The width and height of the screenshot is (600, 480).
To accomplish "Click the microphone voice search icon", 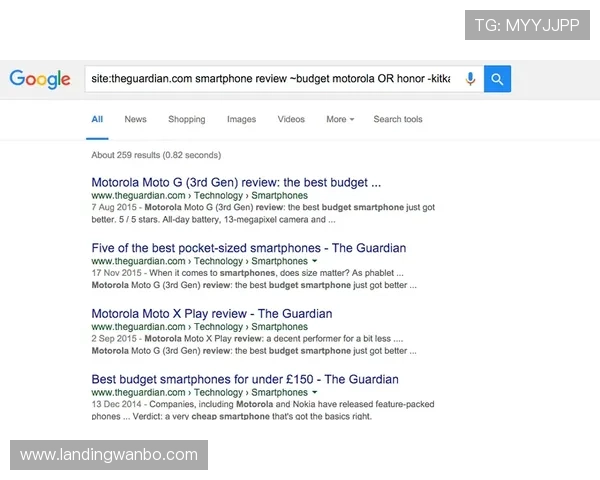I will point(470,79).
